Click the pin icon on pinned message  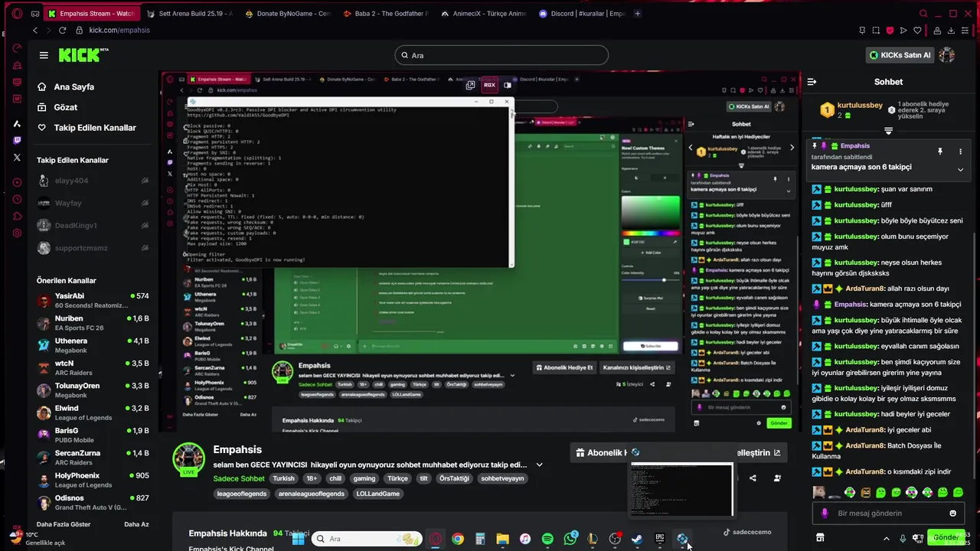[940, 152]
